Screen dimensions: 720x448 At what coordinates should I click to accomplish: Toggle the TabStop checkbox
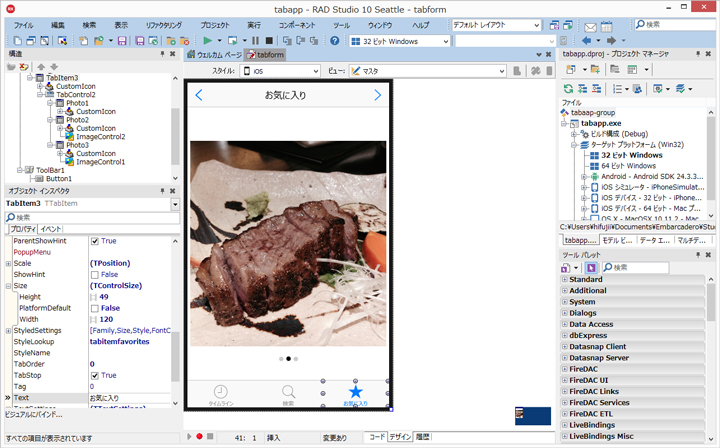95,375
